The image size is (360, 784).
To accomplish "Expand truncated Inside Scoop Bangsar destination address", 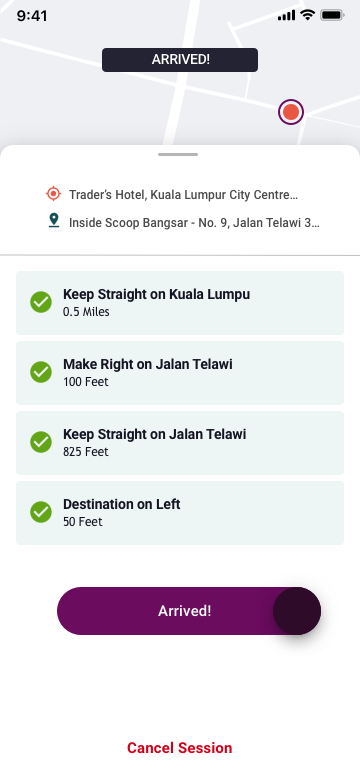I will point(194,222).
